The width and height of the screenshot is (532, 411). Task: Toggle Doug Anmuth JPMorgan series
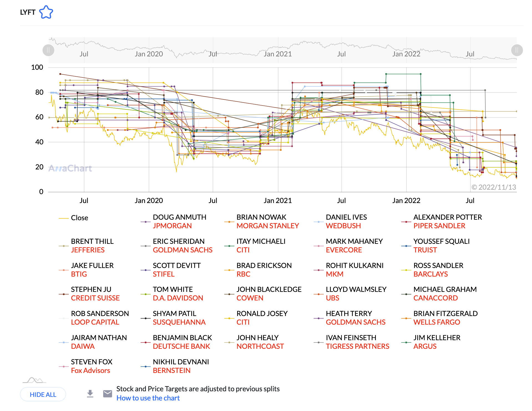coord(174,221)
